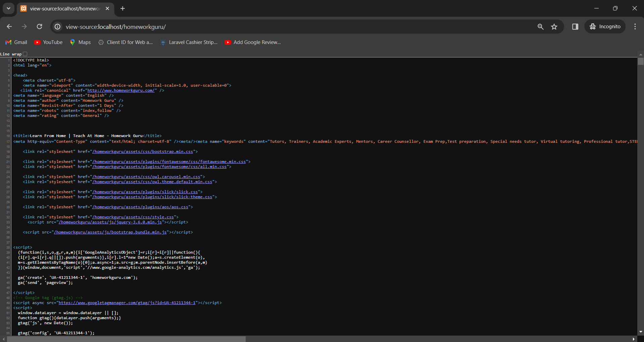
Task: Open the Incognito profile menu
Action: point(605,27)
